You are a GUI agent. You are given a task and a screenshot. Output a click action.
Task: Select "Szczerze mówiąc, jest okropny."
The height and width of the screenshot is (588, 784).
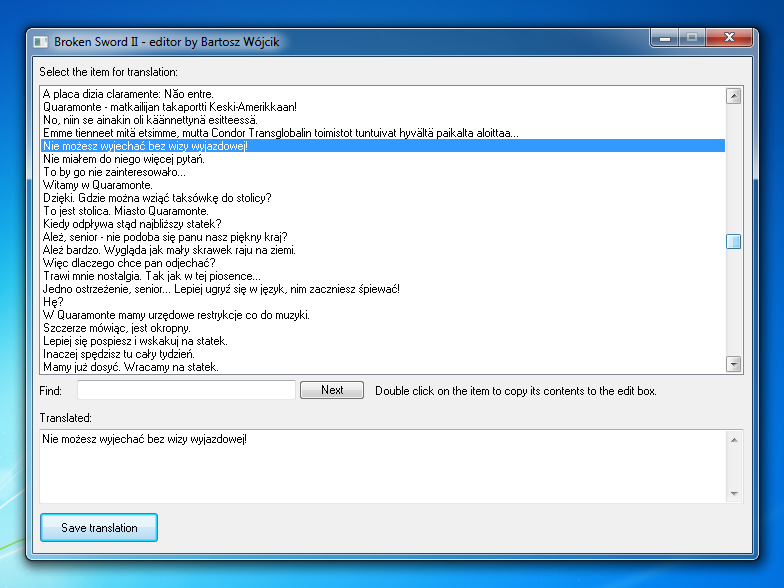382,328
